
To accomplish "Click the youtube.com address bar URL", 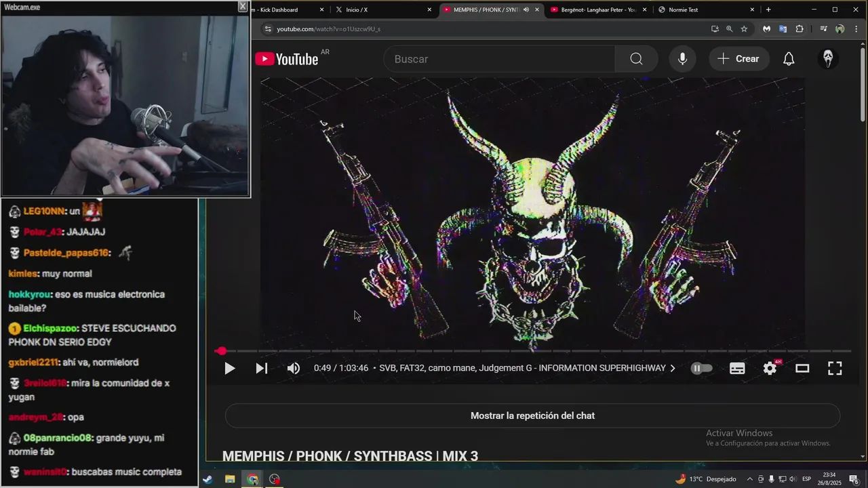I will (328, 29).
